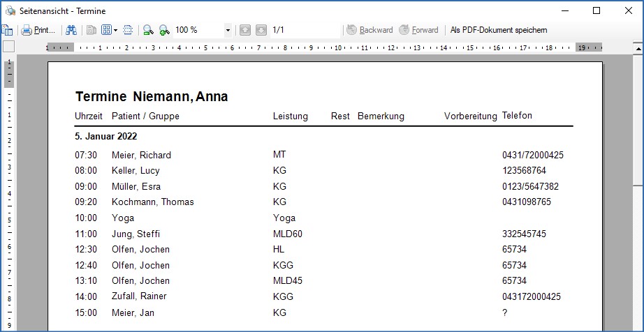Image resolution: width=644 pixels, height=332 pixels.
Task: Click the 'Leistung' column header
Action: pyautogui.click(x=290, y=116)
